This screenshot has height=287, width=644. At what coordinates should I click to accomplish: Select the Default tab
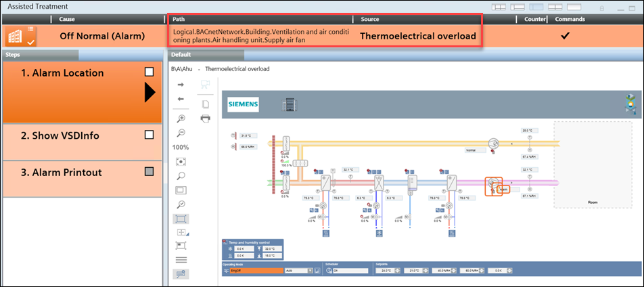[x=181, y=55]
